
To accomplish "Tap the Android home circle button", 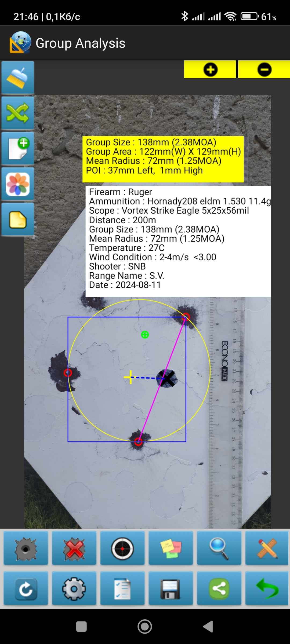I will (x=145, y=627).
